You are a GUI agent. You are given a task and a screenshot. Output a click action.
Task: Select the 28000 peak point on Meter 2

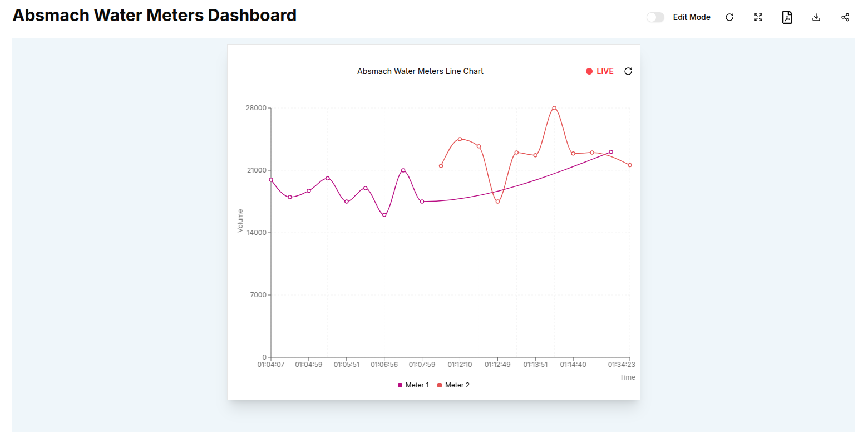(554, 108)
